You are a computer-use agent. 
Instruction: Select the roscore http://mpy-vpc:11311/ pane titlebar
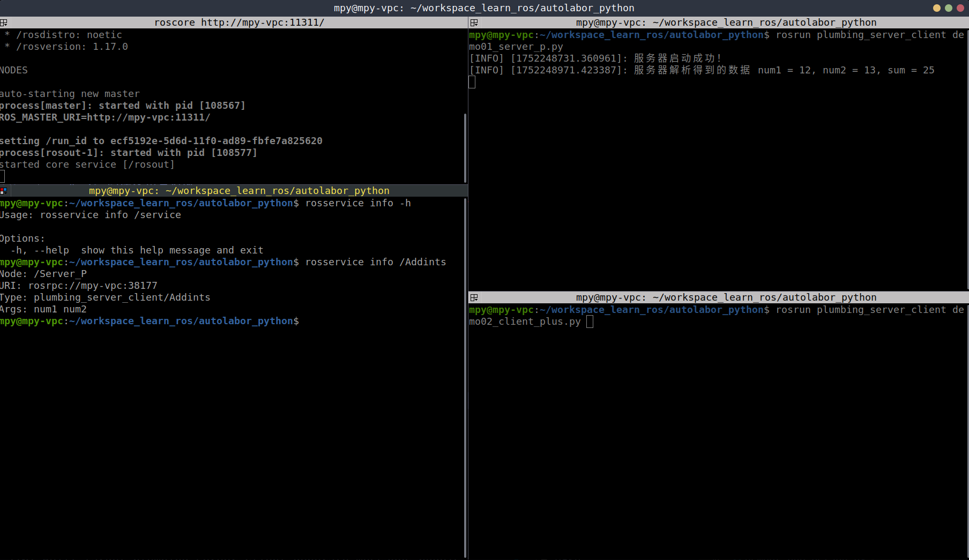point(239,23)
